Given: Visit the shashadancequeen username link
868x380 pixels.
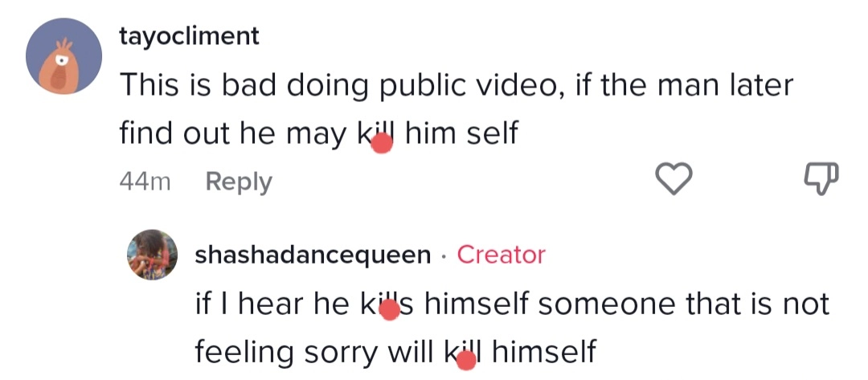Looking at the screenshot, I should point(313,255).
